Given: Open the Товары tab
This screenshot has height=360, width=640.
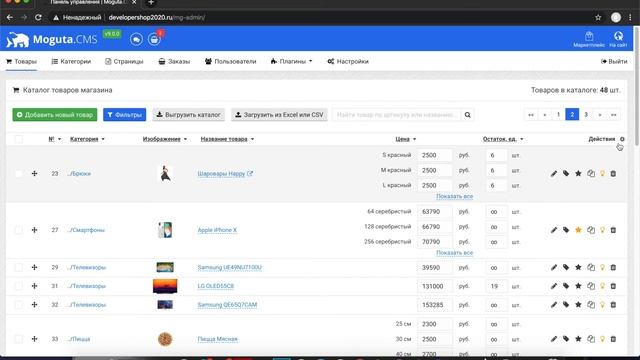Looking at the screenshot, I should click(21, 62).
